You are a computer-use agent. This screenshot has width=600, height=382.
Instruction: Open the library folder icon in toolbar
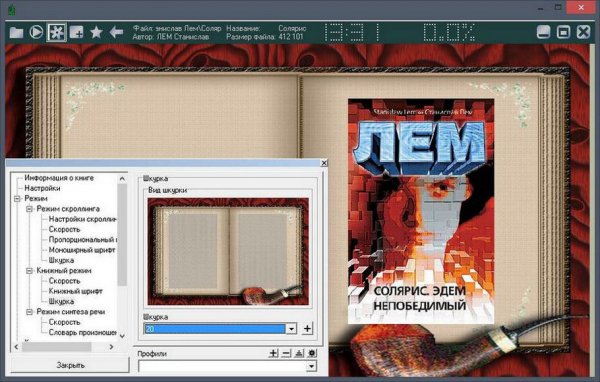pyautogui.click(x=16, y=32)
